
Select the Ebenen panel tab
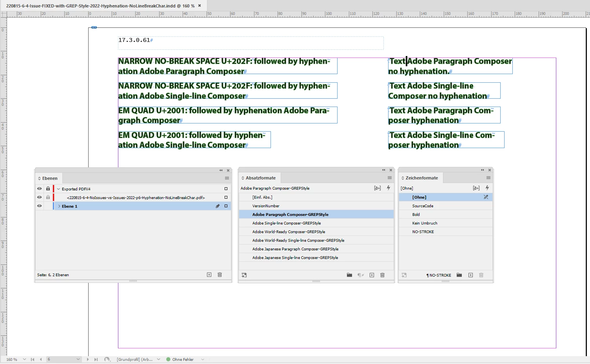coord(49,178)
